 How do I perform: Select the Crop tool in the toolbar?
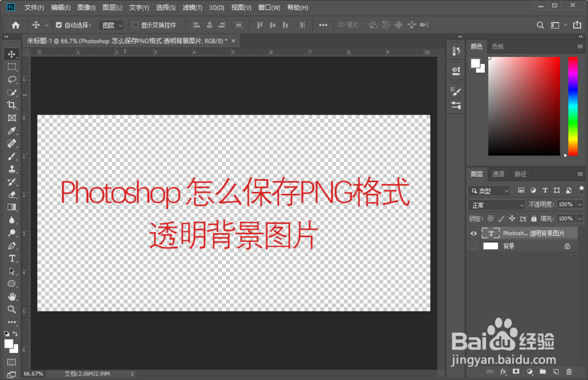click(x=12, y=105)
